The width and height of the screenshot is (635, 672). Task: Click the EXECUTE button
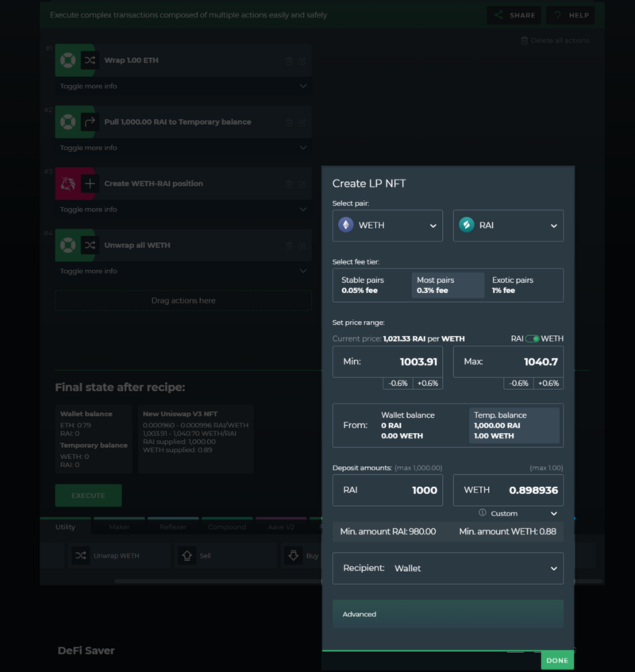coord(88,496)
